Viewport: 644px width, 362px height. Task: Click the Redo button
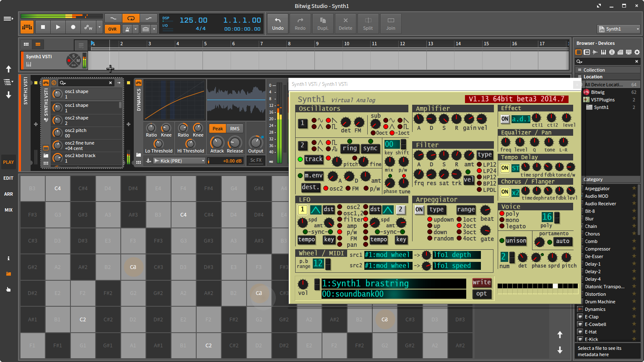[x=300, y=23]
